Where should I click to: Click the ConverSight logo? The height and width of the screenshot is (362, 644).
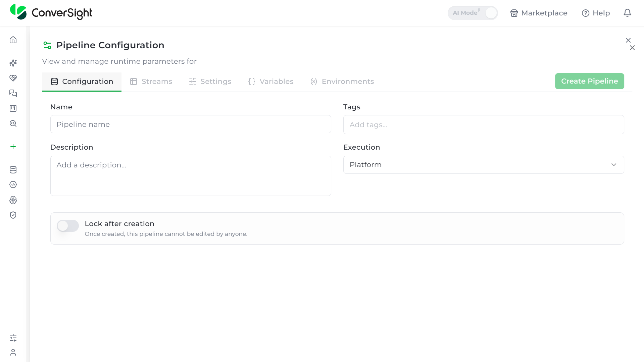51,12
